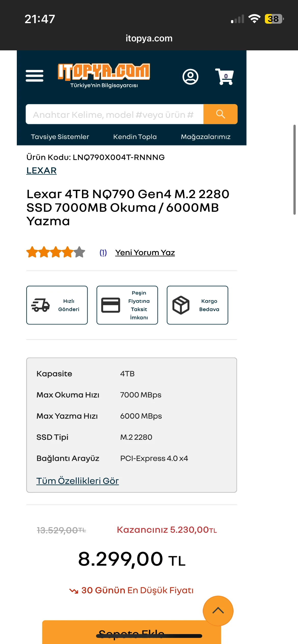Click the orange search magnifier button
This screenshot has height=644, width=298.
tap(220, 114)
